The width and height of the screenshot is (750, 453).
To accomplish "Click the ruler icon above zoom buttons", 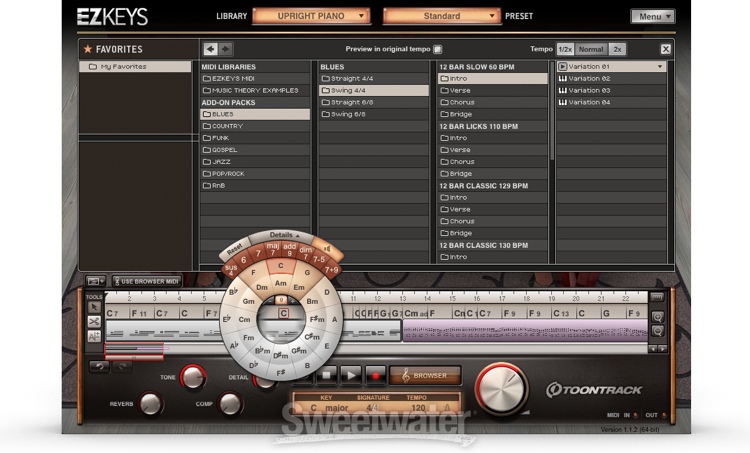I will pyautogui.click(x=658, y=297).
